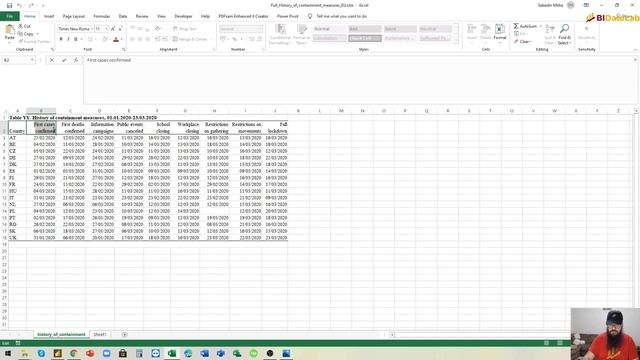Confirm the formula bar entry with checkmark
Screen dimensions: 640x360
coord(64,60)
